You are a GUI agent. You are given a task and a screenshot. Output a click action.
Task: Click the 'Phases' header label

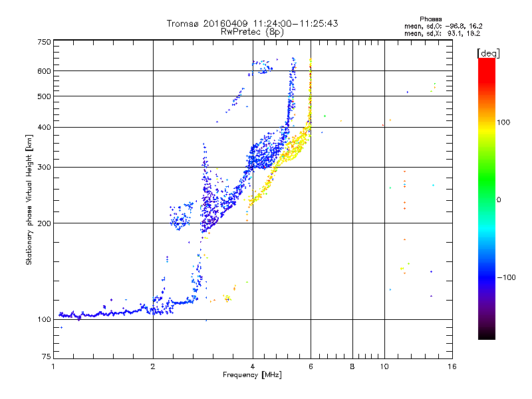[430, 19]
